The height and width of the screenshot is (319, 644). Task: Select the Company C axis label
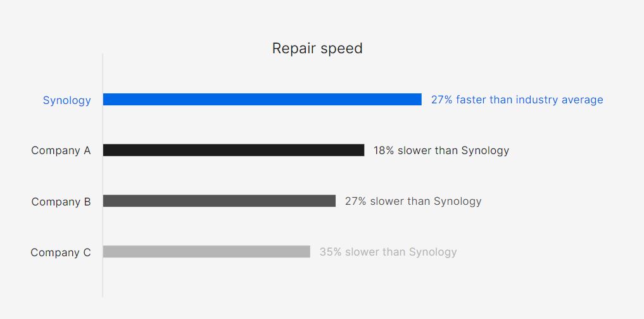click(x=60, y=252)
